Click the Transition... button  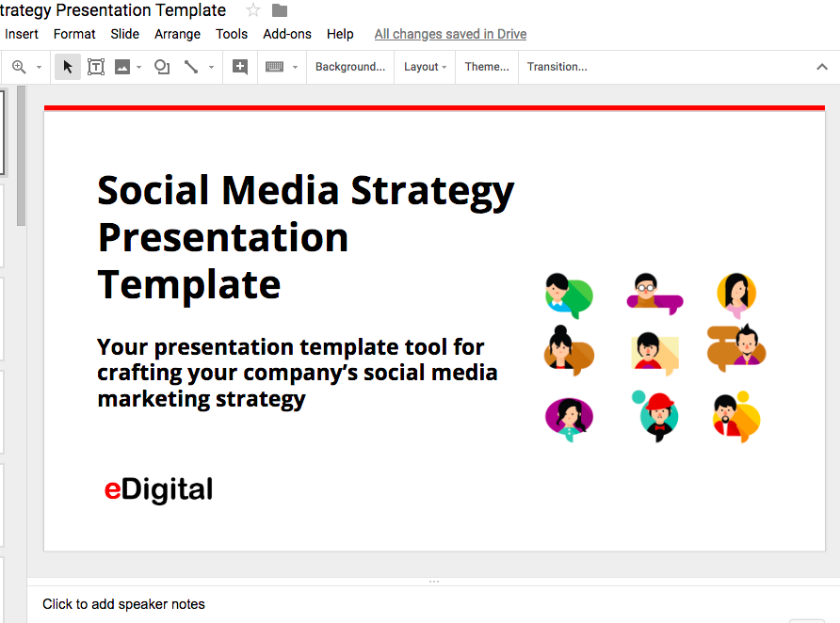click(x=557, y=67)
